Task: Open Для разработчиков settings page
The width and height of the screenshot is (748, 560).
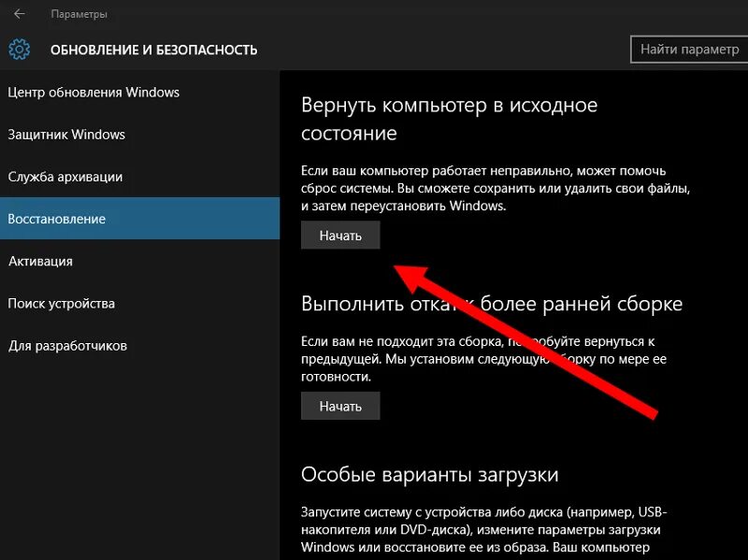Action: click(67, 345)
